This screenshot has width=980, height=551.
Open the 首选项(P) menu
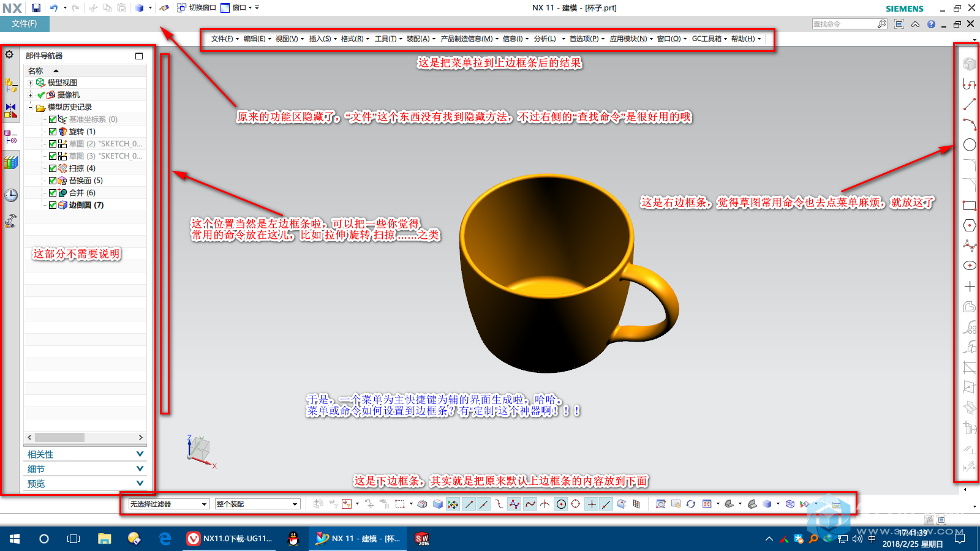point(586,39)
